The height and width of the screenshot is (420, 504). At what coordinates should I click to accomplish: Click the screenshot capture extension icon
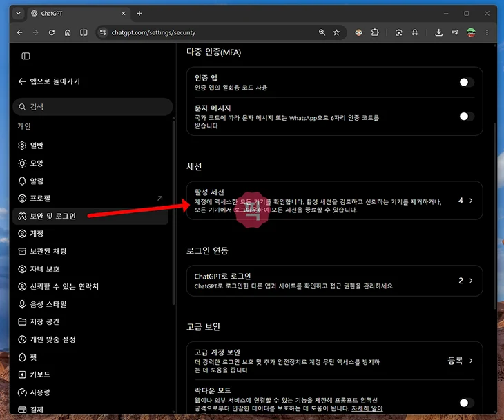click(x=398, y=32)
